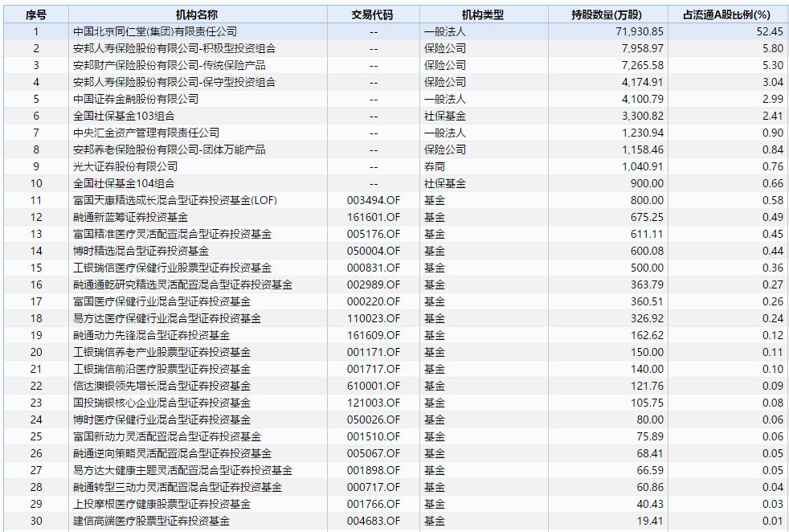Click 信达澳银领先增长混合型证券投资基金
The image size is (789, 532).
[x=161, y=386]
